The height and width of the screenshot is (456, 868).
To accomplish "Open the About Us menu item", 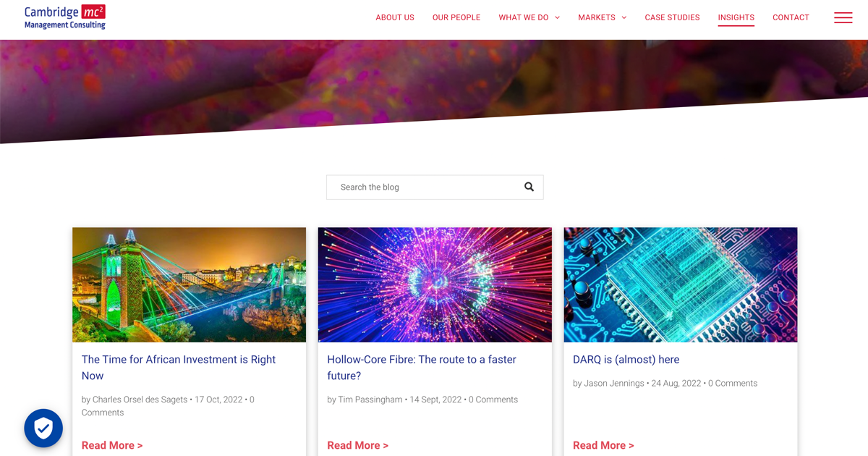I will pos(395,18).
